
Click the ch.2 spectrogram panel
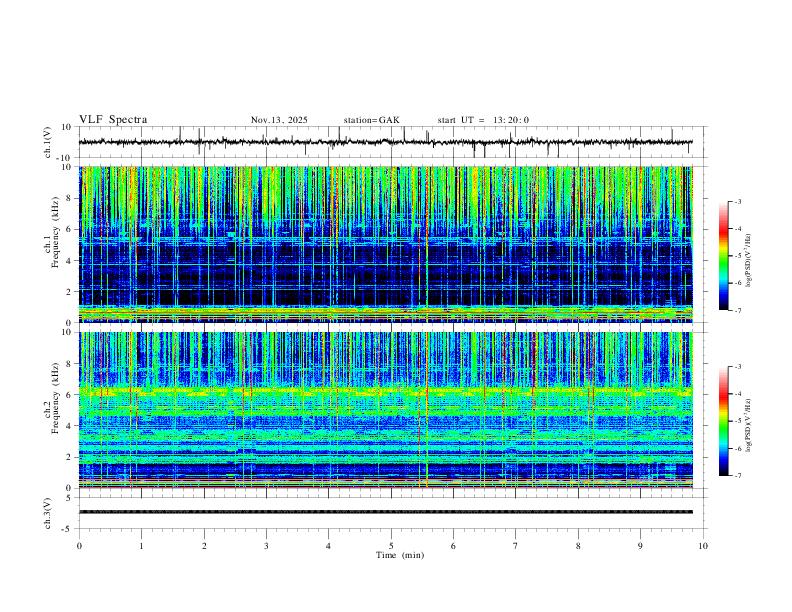tap(385, 410)
